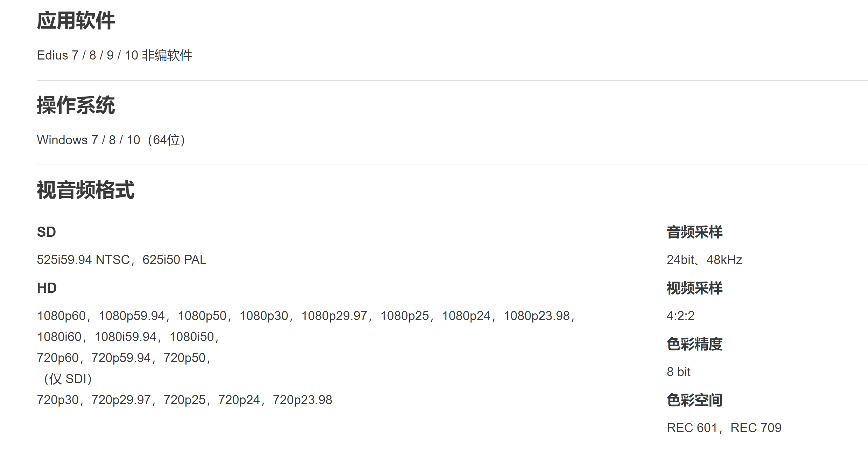868x450 pixels.
Task: Click the Edius 7 / 8 / 9 / 10 非编软件 text
Action: pos(114,55)
